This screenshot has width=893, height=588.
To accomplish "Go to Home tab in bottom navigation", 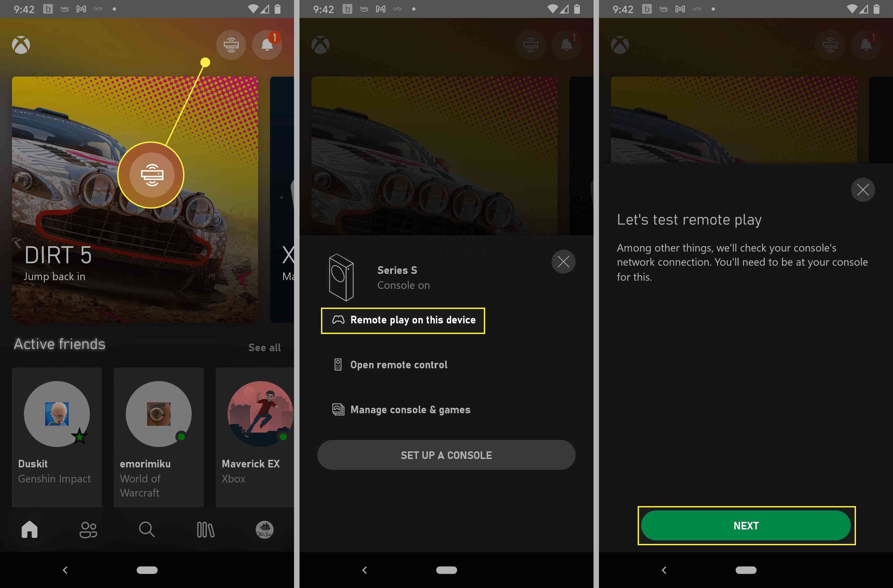I will click(x=30, y=529).
